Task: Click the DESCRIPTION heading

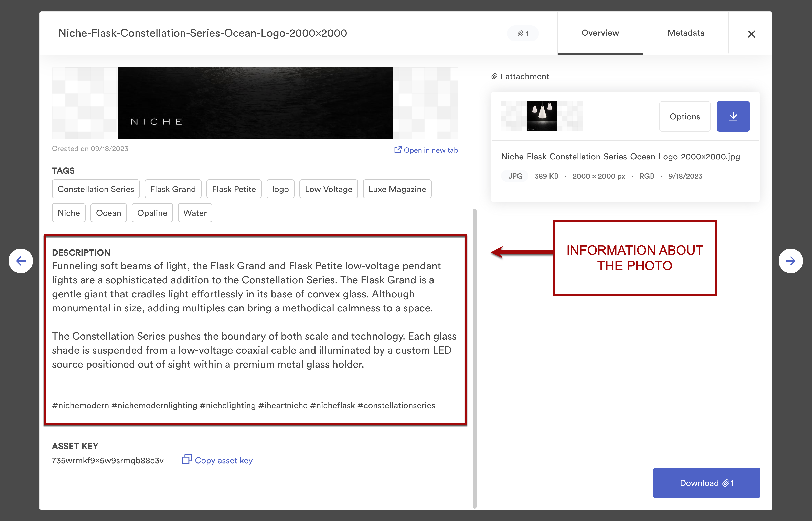Action: 81,252
